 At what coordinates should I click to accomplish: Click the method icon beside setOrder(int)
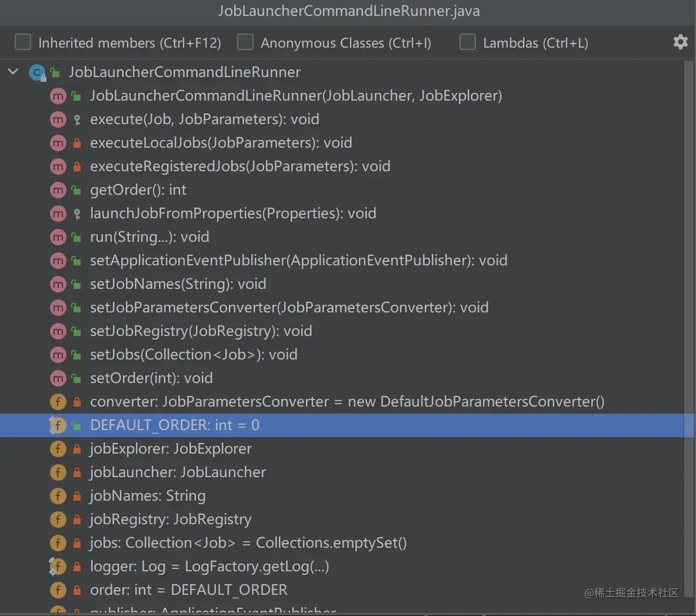pyautogui.click(x=58, y=378)
